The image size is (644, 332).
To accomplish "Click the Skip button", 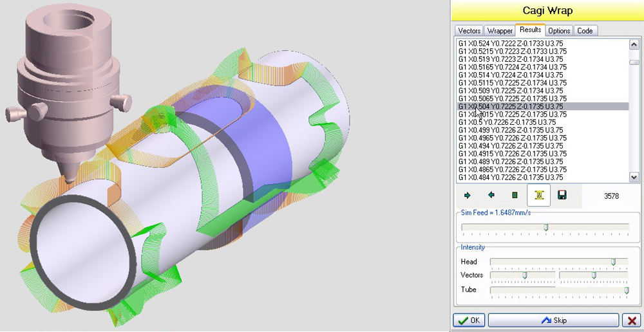I will pos(553,320).
